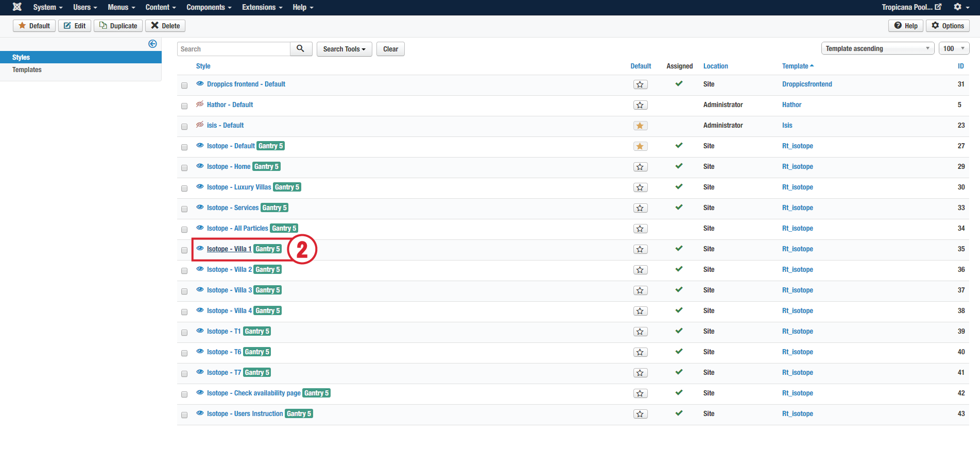The image size is (980, 450).
Task: Click default star for Isotope - Services
Action: [x=640, y=208]
